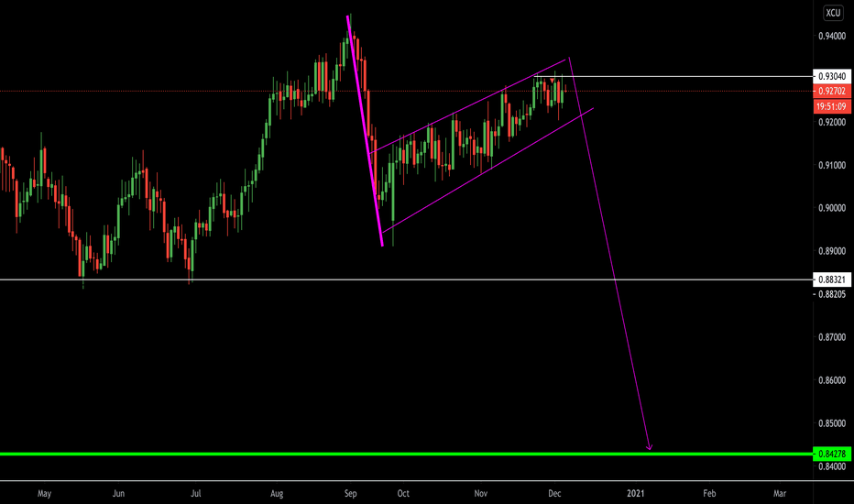Click the 0.88205 price scale marker
The width and height of the screenshot is (854, 504).
832,294
